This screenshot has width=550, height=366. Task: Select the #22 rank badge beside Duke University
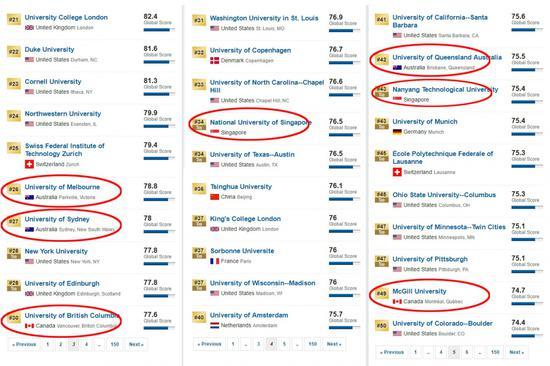[14, 52]
